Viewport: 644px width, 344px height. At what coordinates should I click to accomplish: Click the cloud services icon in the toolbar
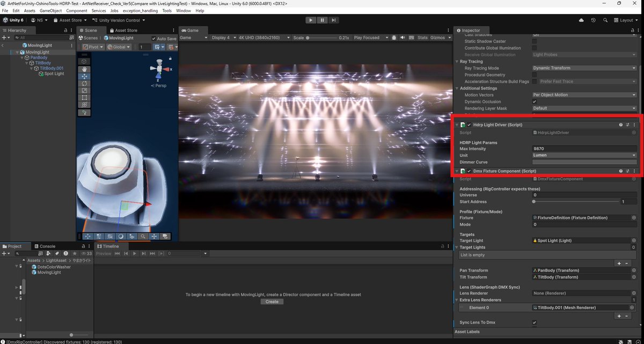[581, 20]
